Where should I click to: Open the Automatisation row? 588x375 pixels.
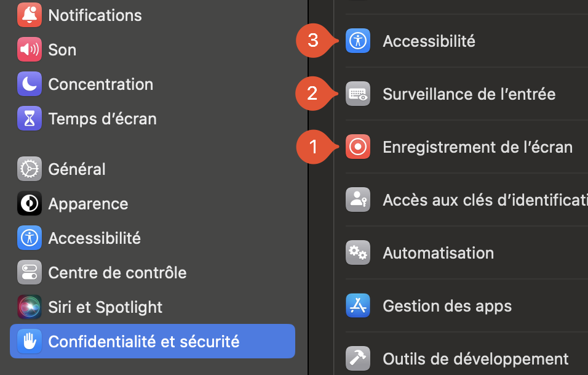(466, 252)
